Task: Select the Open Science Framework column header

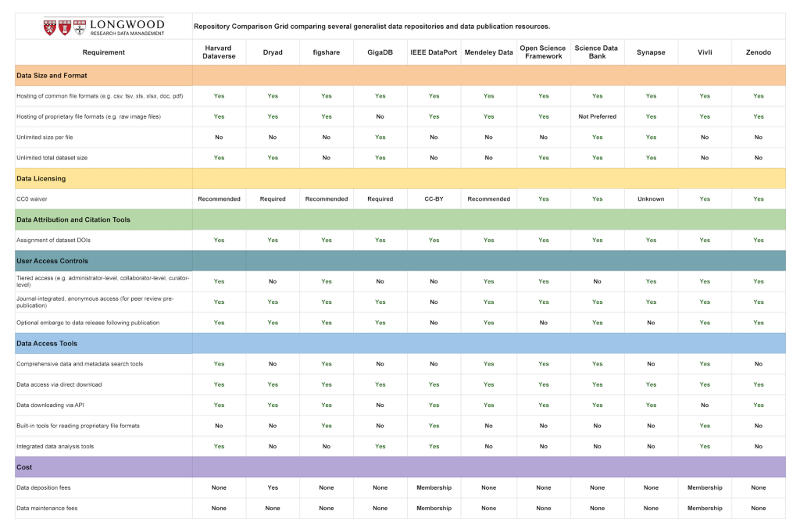Action: coord(544,52)
